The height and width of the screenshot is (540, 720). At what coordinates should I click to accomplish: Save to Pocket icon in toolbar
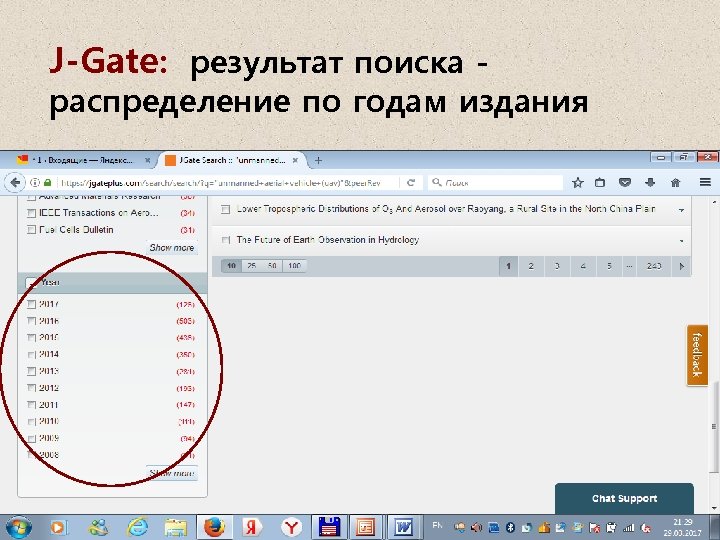click(x=624, y=182)
